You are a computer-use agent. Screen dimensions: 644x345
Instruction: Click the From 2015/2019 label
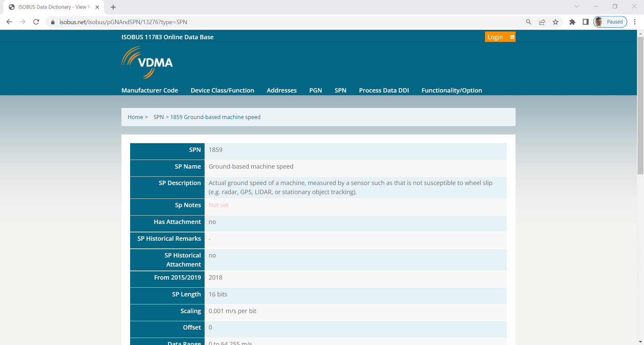click(x=177, y=278)
